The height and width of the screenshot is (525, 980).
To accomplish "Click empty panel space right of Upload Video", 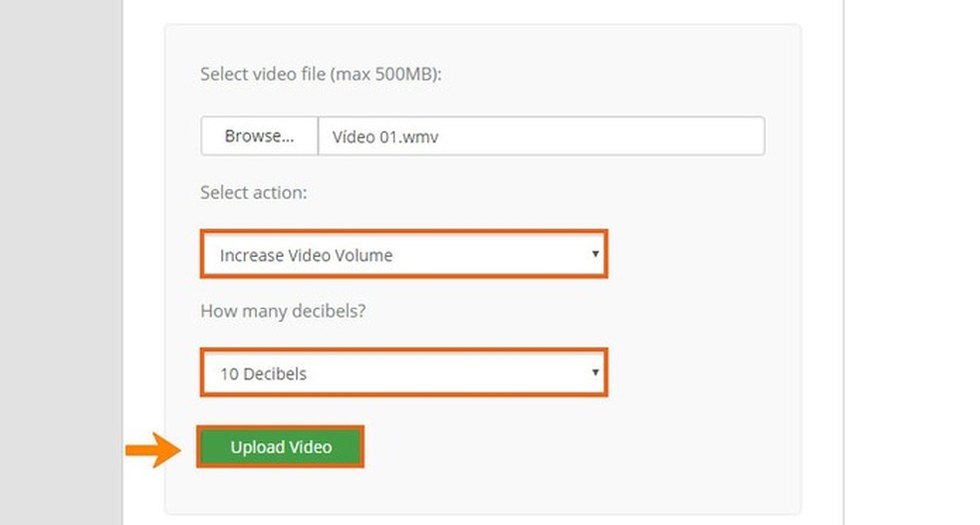I will click(578, 447).
